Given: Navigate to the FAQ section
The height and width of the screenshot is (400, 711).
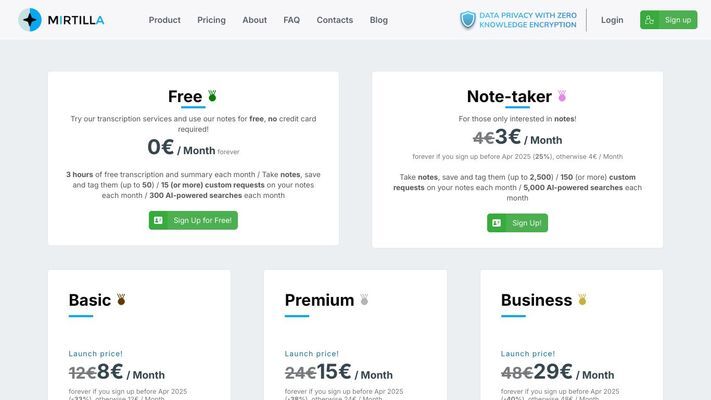Looking at the screenshot, I should pyautogui.click(x=292, y=20).
